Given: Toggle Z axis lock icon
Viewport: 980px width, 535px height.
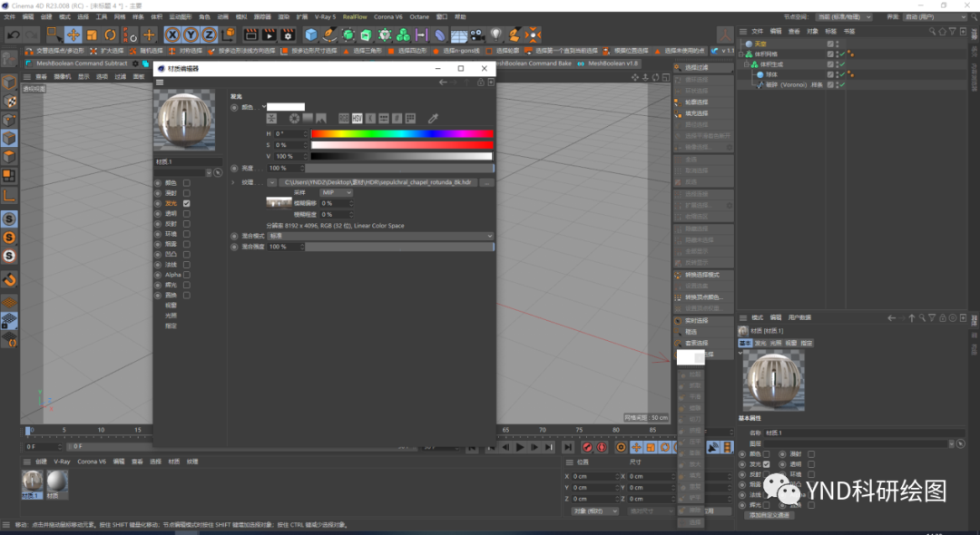Looking at the screenshot, I should click(209, 35).
